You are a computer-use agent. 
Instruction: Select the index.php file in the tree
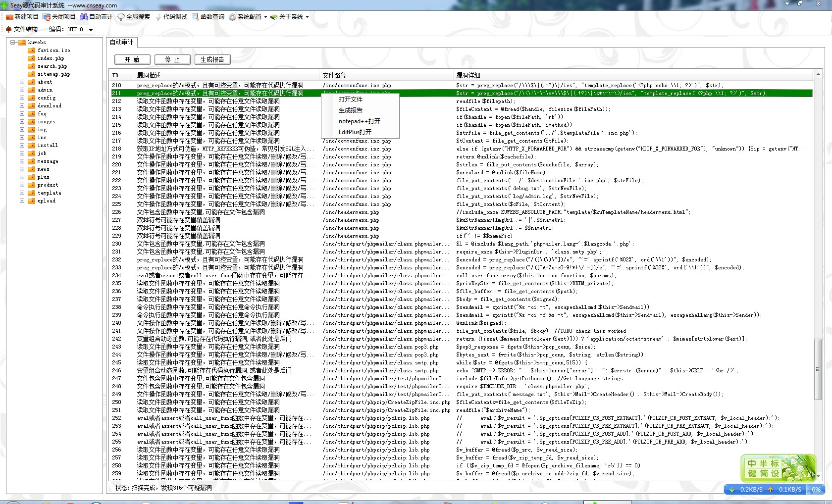tap(51, 58)
